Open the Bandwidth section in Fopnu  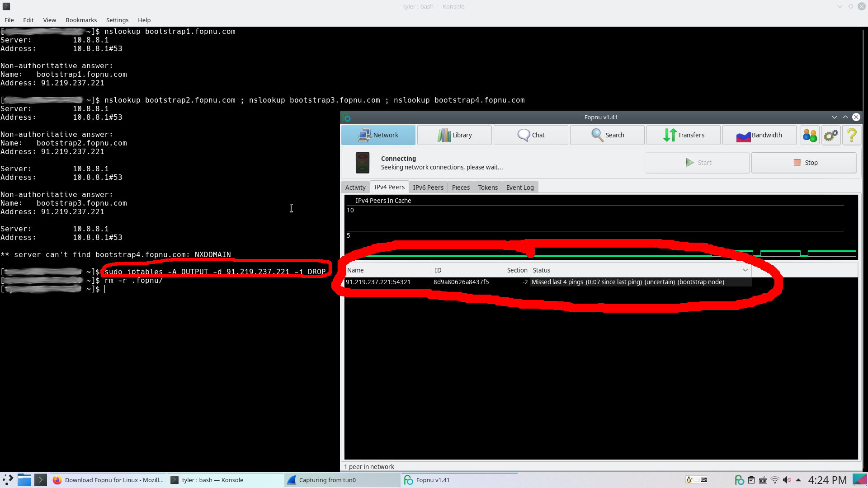(x=759, y=135)
